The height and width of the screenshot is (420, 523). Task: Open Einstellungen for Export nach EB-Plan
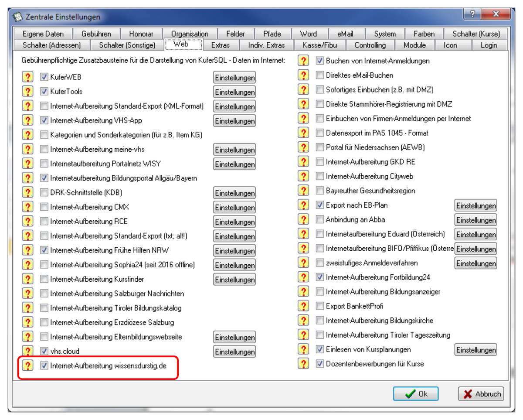(x=476, y=205)
